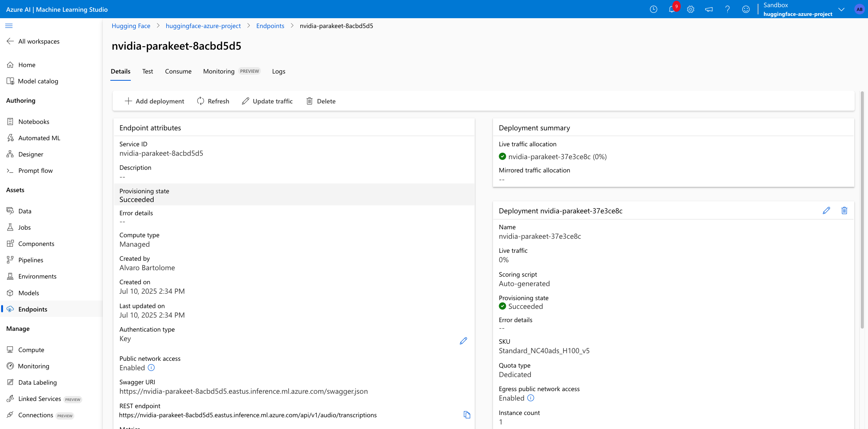Click the Update traffic button
The image size is (868, 429).
[267, 101]
